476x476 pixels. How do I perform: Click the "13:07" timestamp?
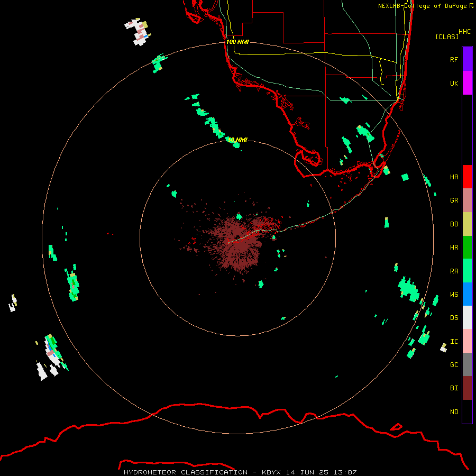point(345,472)
